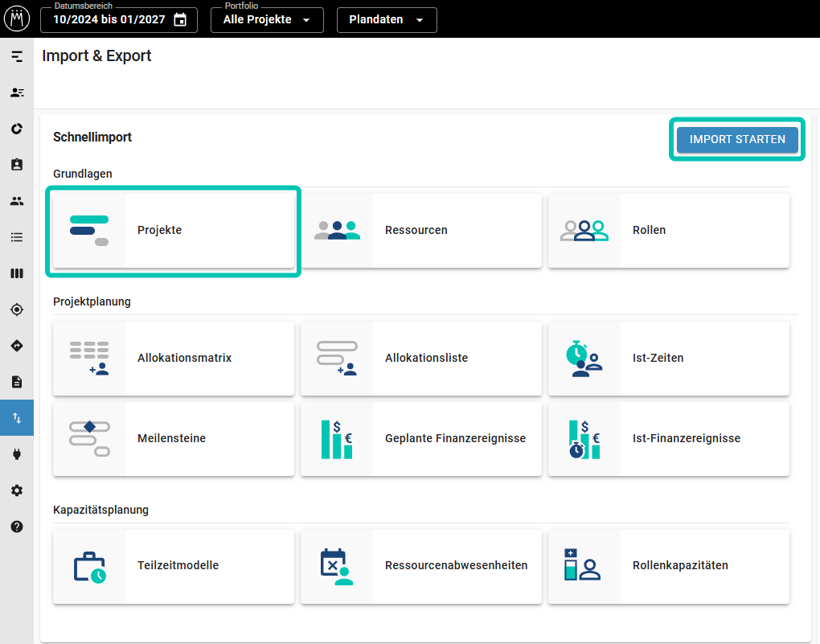Click the Geplante Finanzereignisse chart icon
This screenshot has width=820, height=644.
click(336, 440)
